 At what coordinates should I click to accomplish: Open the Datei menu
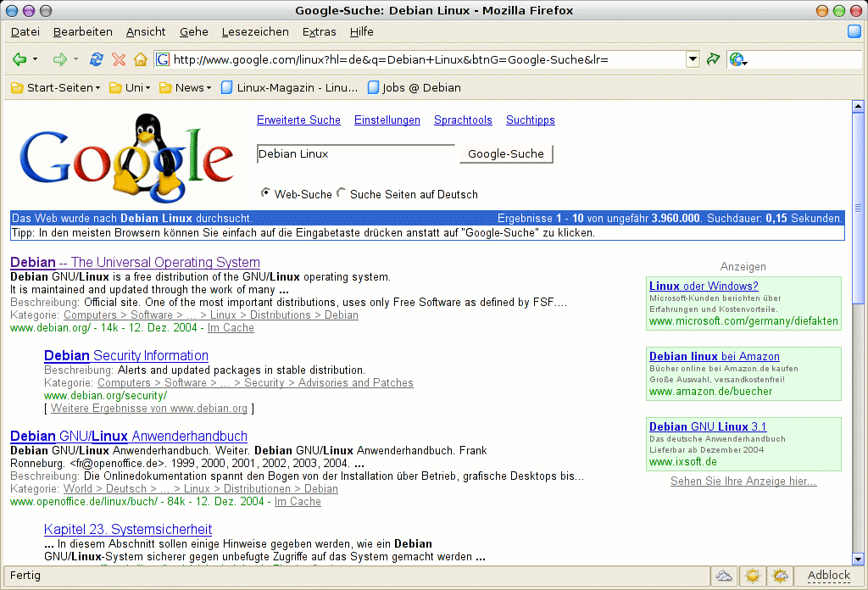click(x=25, y=32)
